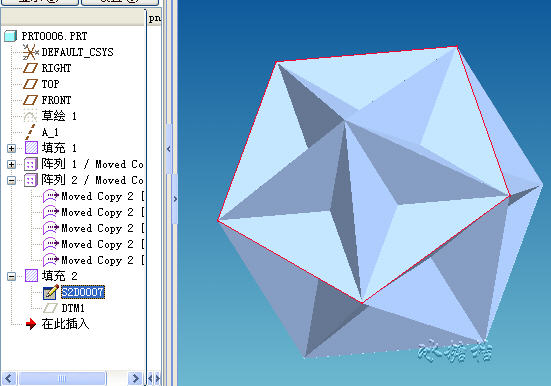Click the 阵列 2 pattern icon
The image size is (551, 386).
(31, 180)
